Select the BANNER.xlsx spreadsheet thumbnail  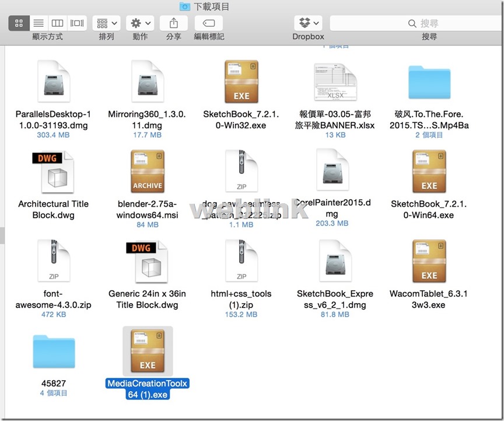point(335,82)
